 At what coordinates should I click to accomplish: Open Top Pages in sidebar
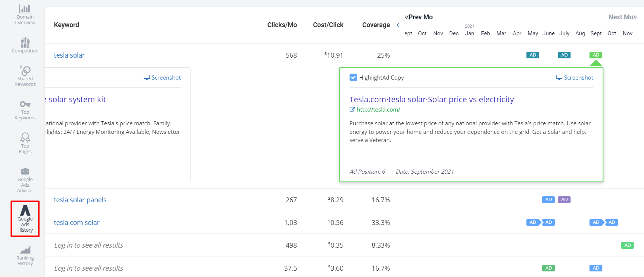[x=25, y=143]
